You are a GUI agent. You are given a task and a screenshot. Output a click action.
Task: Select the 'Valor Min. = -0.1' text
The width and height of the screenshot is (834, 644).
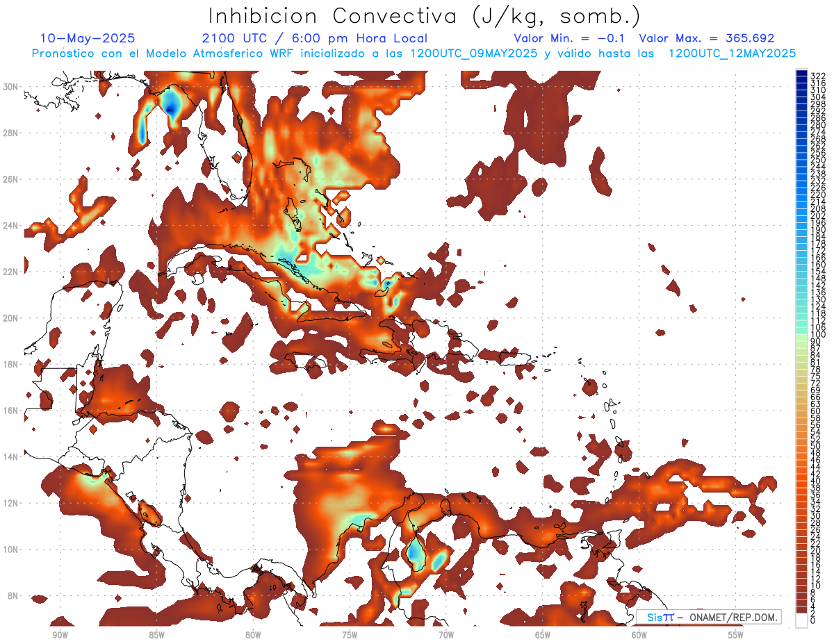coord(570,38)
